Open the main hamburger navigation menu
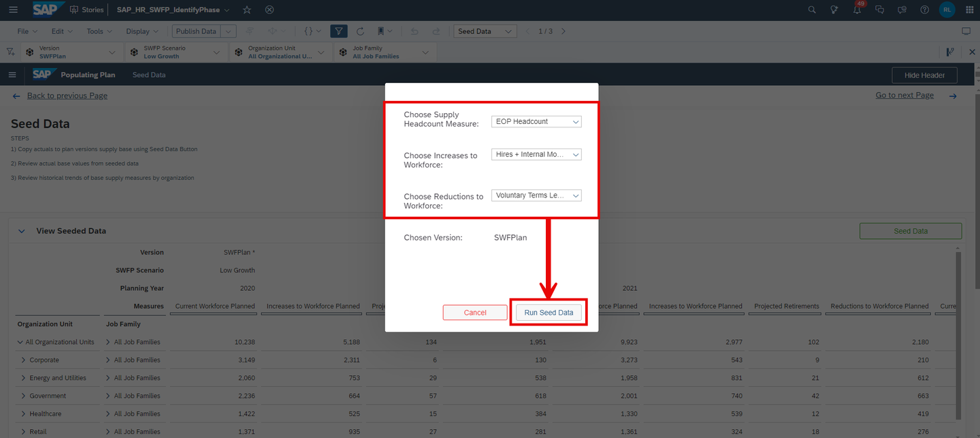 [x=14, y=10]
